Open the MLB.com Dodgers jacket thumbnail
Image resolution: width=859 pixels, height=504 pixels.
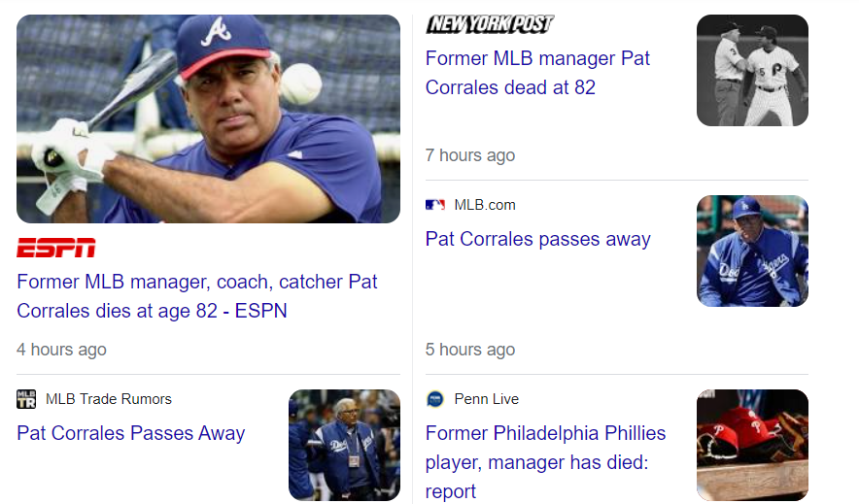(x=752, y=251)
